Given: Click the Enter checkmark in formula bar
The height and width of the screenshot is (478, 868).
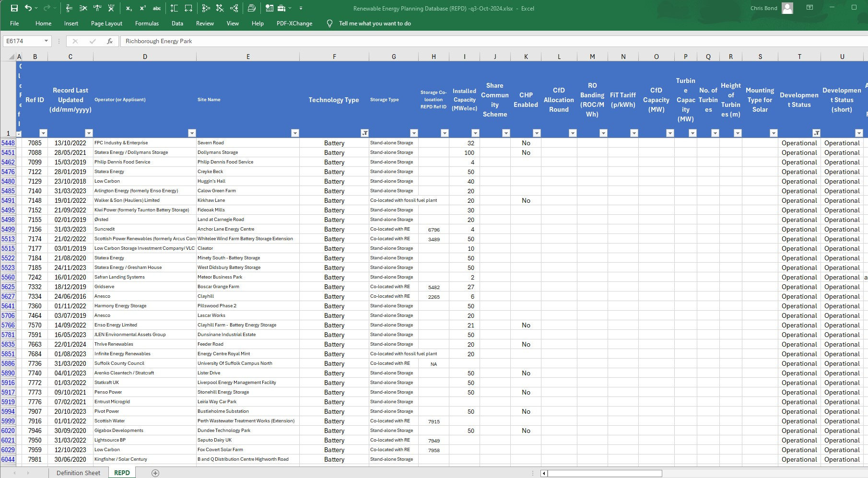Looking at the screenshot, I should click(93, 41).
